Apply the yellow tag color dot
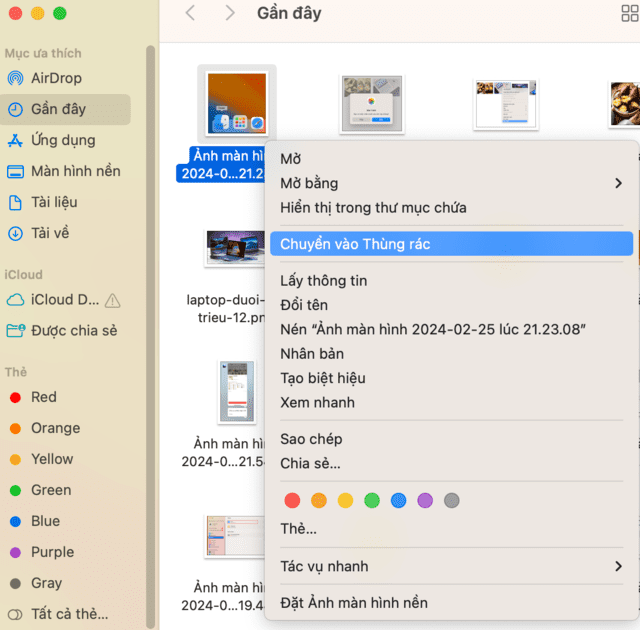The height and width of the screenshot is (630, 640). pos(345,500)
